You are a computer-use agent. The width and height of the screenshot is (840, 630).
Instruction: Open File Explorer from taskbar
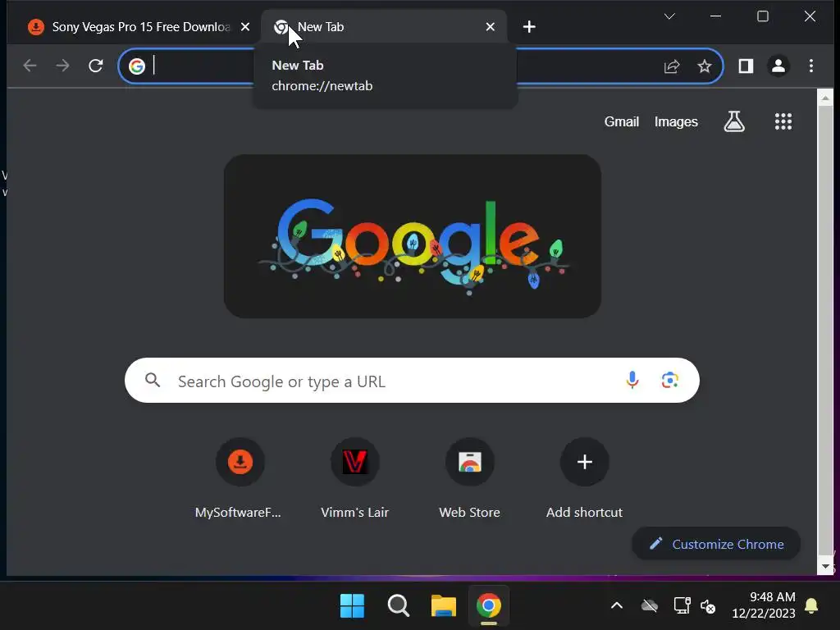(x=444, y=606)
